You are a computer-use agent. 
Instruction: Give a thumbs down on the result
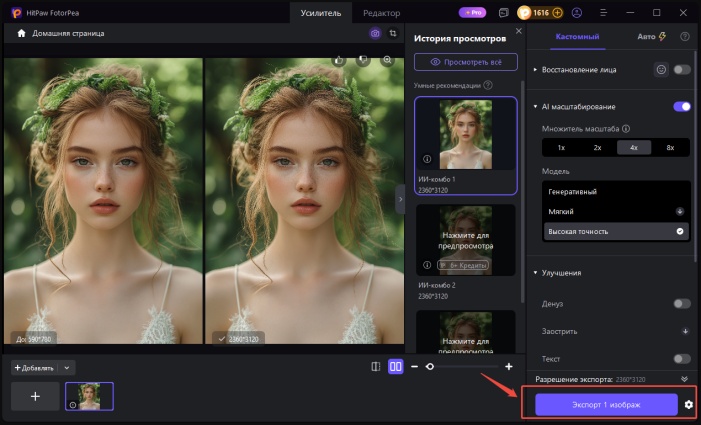point(363,60)
